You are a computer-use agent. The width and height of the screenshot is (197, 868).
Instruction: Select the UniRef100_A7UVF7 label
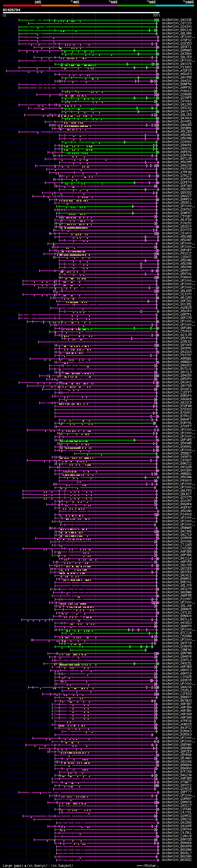click(177, 426)
